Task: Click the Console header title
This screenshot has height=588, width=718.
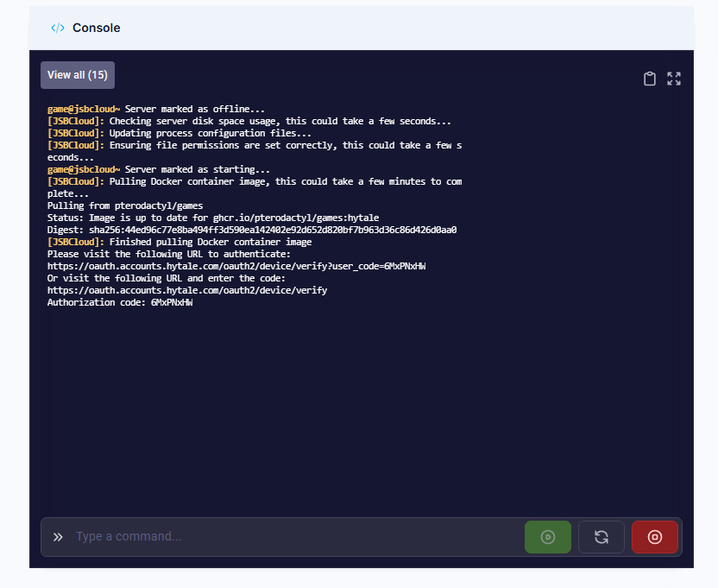Action: point(96,28)
